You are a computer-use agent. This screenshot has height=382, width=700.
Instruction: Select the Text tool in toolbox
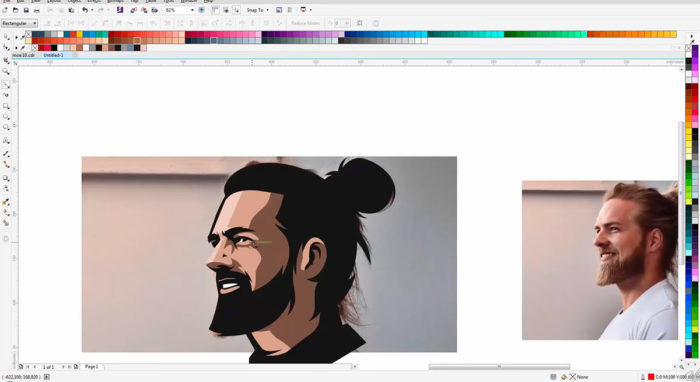point(6,141)
